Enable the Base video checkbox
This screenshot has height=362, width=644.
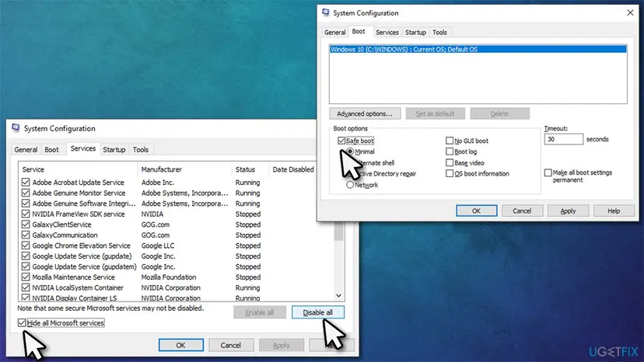(x=450, y=162)
